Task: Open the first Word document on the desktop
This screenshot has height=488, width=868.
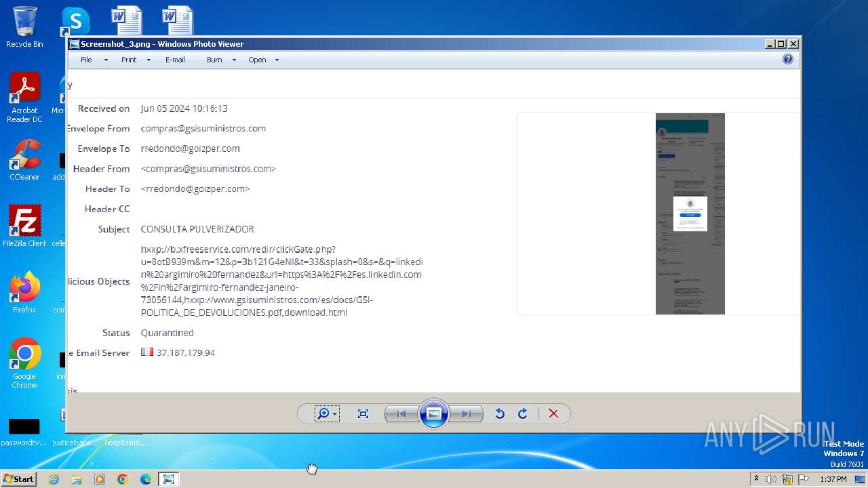Action: pos(127,20)
